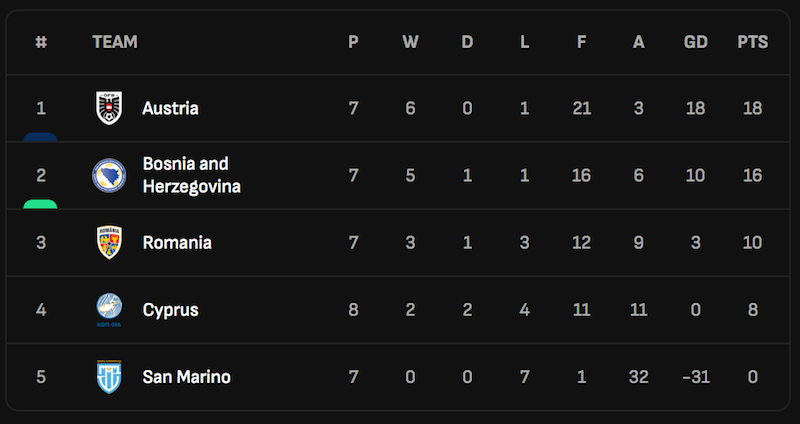800x424 pixels.
Task: Click the blue qualification marker under rank 1
Action: click(40, 137)
